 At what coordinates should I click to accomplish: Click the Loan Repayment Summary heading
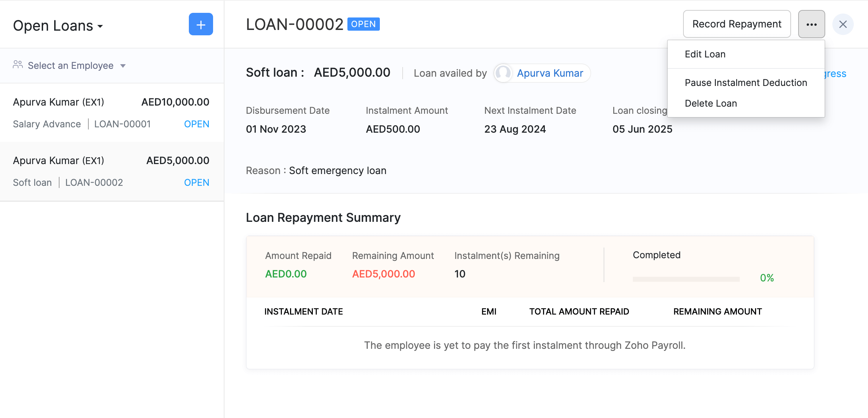coord(323,217)
